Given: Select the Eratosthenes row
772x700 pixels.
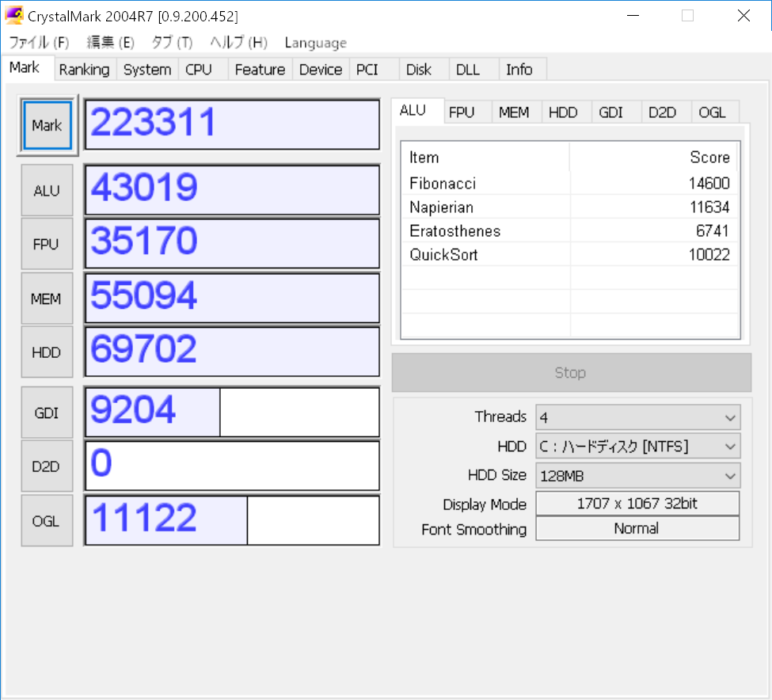Looking at the screenshot, I should [x=570, y=231].
